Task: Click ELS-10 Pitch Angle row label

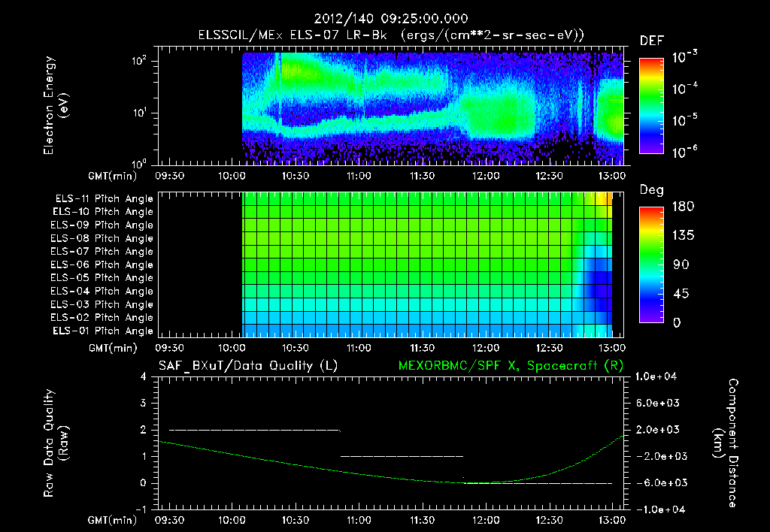Action: click(103, 212)
